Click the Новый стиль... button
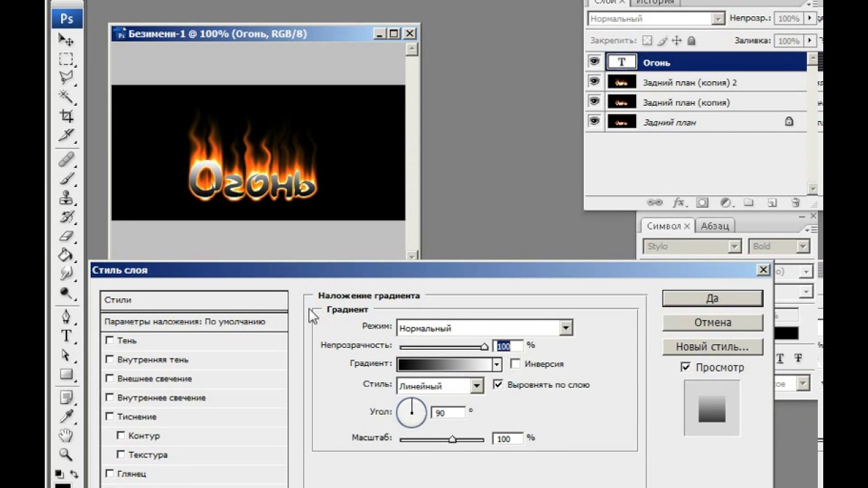Viewport: 868px width, 488px height. (712, 347)
